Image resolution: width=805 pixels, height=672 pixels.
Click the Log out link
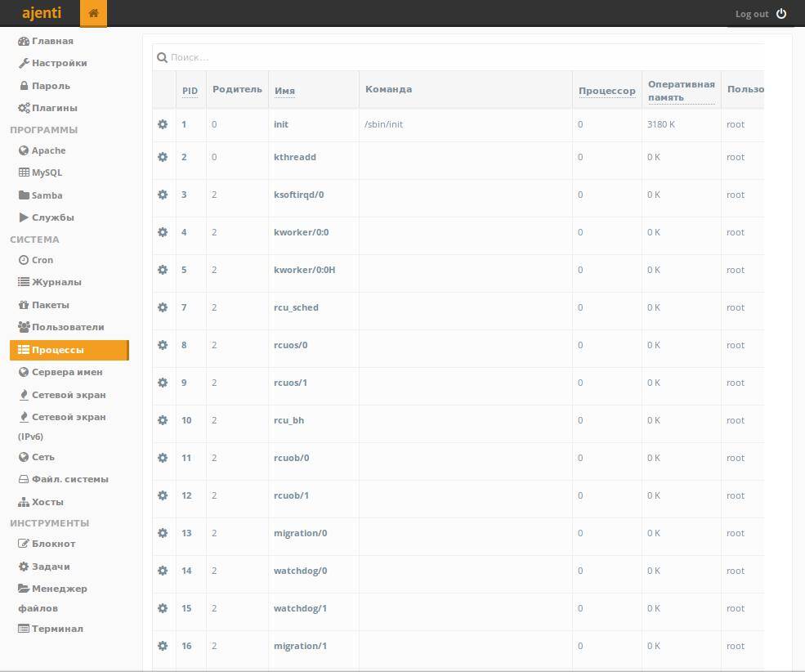click(751, 14)
